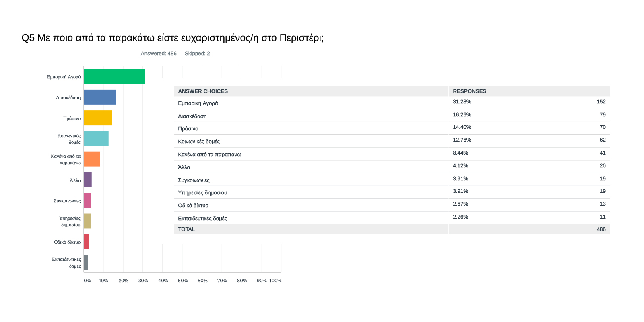Click the RESPONSES column header

point(469,91)
